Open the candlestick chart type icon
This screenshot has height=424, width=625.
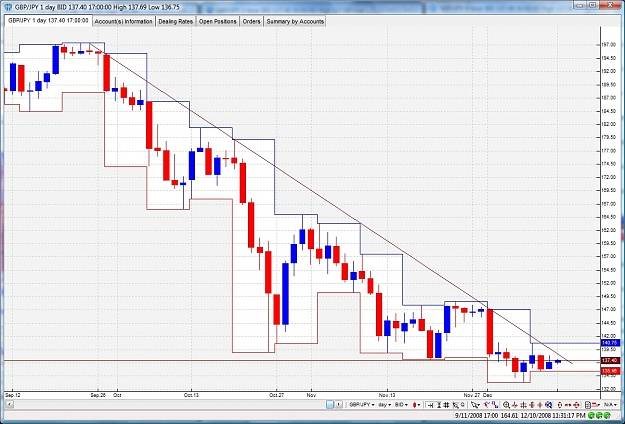415,405
